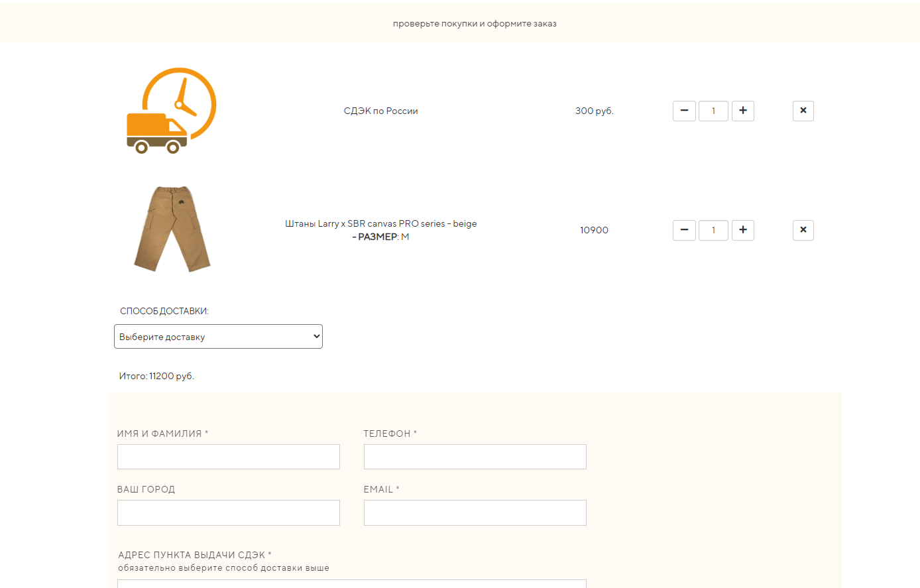Open the Выберите доставку dropdown
This screenshot has height=588, width=920.
218,336
